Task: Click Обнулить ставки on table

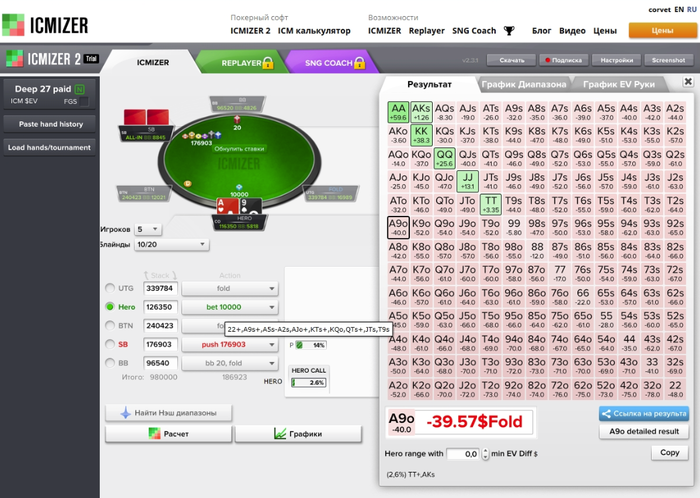Action: click(239, 149)
